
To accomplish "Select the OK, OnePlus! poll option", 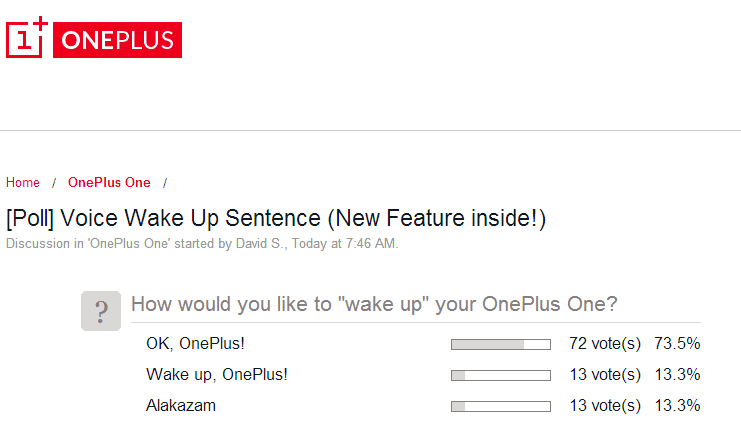I will [195, 344].
